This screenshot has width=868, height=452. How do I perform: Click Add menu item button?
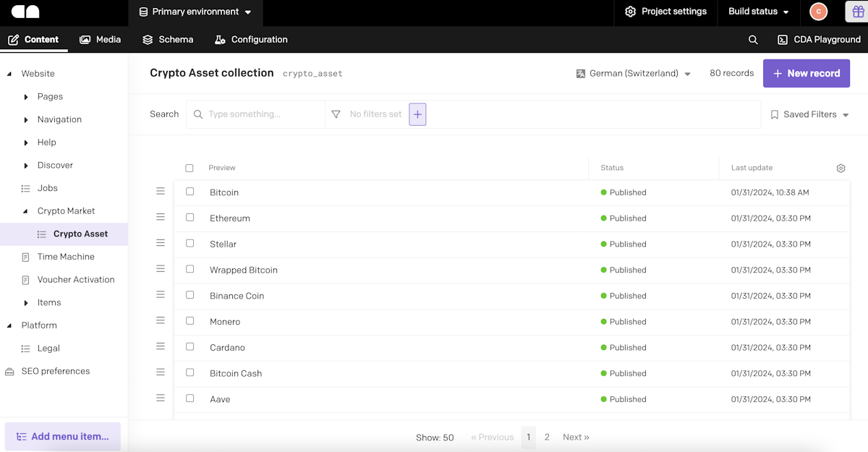coord(63,437)
